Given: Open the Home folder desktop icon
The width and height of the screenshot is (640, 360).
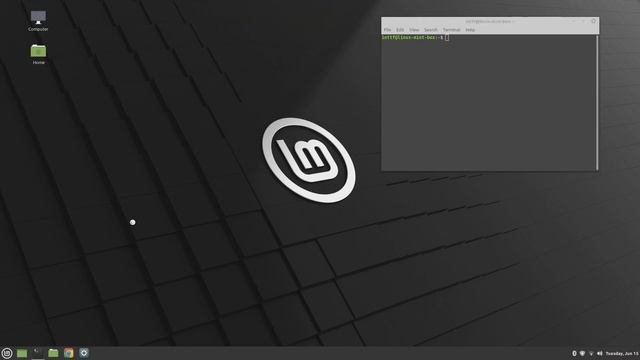Looking at the screenshot, I should coord(38,54).
